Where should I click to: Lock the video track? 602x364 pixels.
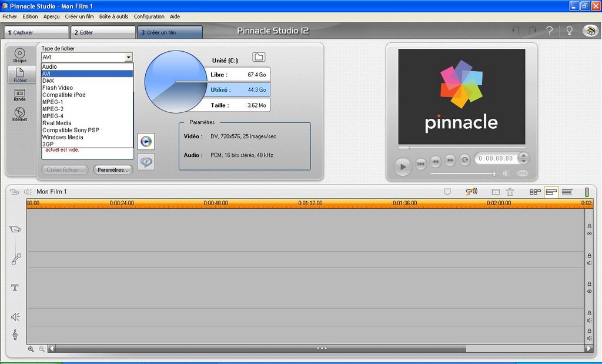coord(589,226)
